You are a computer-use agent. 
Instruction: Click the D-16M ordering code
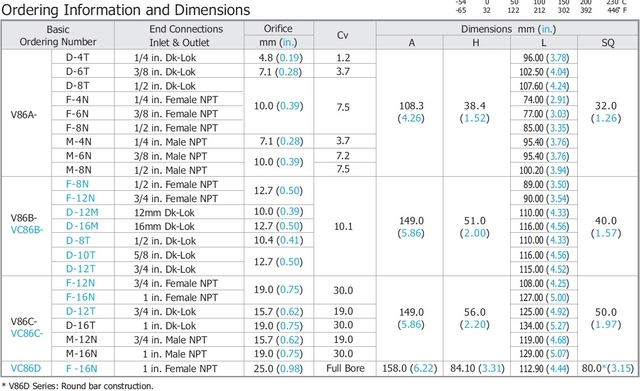coord(82,226)
